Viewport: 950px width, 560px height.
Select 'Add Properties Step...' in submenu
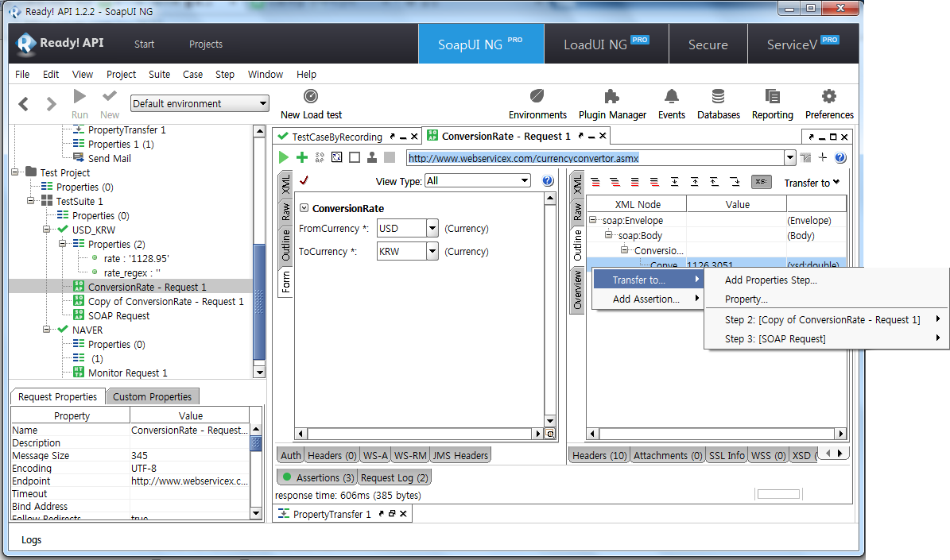[x=770, y=280]
